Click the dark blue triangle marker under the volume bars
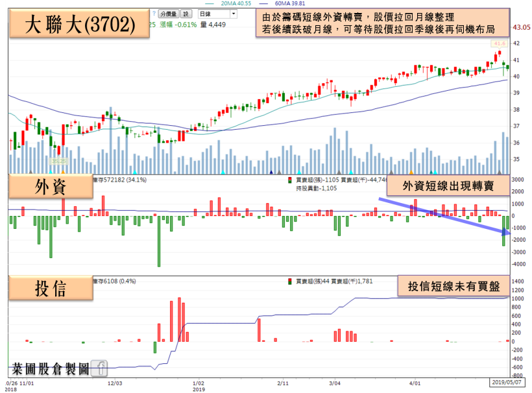The width and height of the screenshot is (532, 393). click(271, 173)
